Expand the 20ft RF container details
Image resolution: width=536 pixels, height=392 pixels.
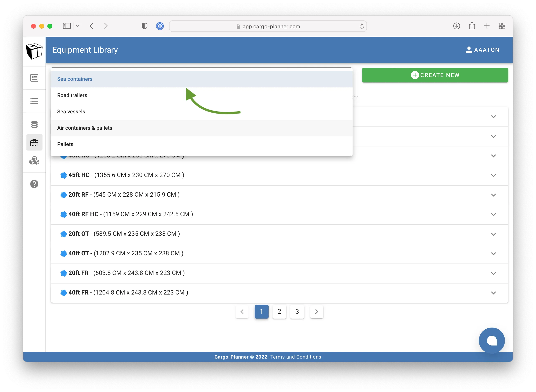click(x=493, y=195)
